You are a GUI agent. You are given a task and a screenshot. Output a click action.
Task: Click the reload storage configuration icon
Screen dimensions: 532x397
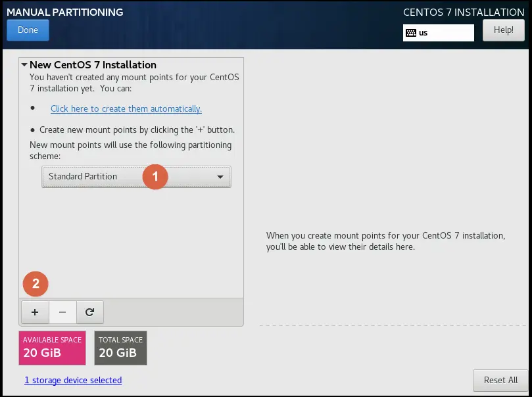[90, 312]
